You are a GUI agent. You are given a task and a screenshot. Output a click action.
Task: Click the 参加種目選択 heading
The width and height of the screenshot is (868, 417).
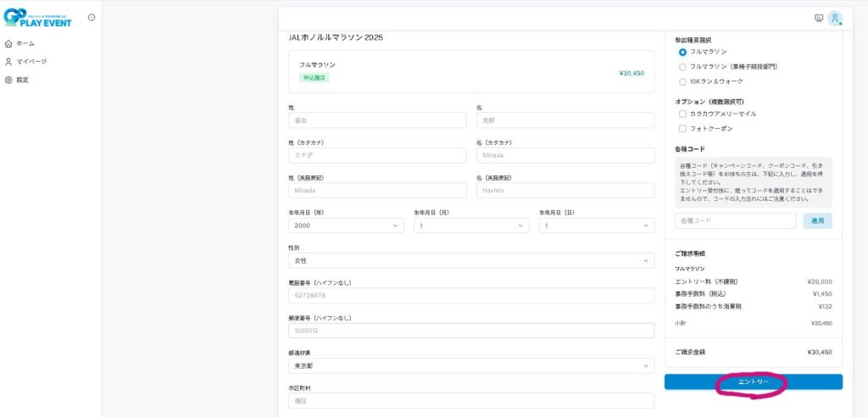coord(693,40)
